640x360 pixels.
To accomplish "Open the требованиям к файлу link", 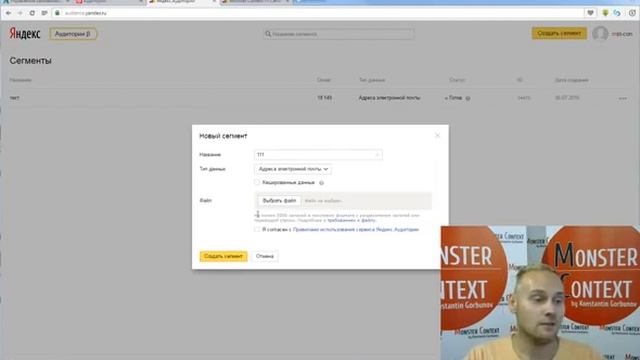I will click(x=351, y=220).
